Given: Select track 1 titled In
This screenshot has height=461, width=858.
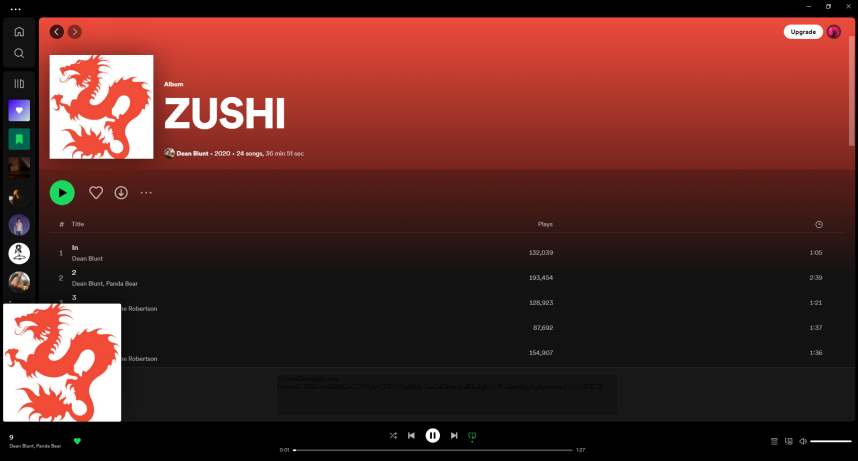Looking at the screenshot, I should (446, 253).
